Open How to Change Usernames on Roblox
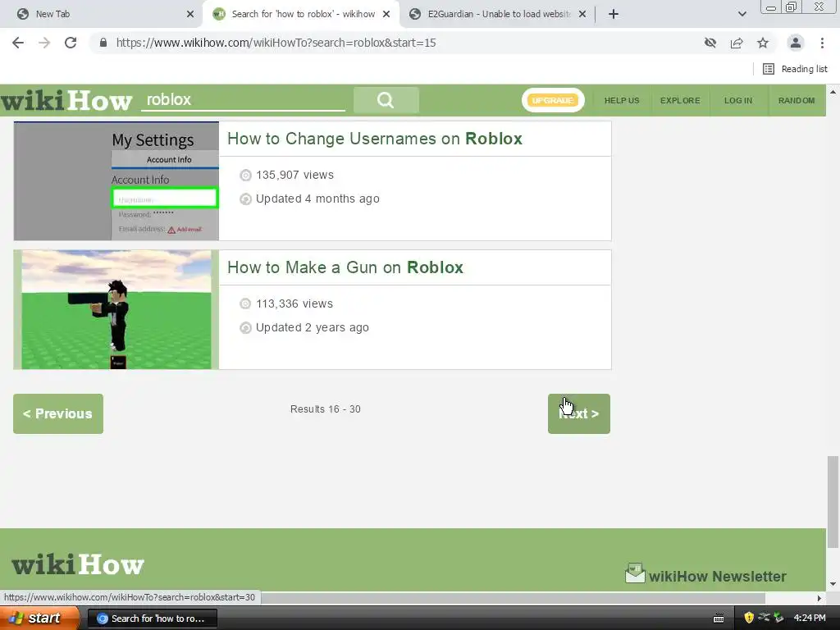840x630 pixels. pos(374,139)
